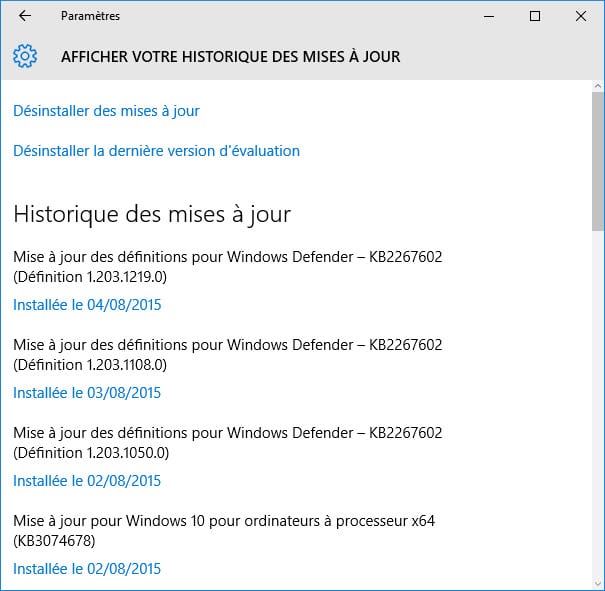Image resolution: width=605 pixels, height=591 pixels.
Task: Click the settings gear icon
Action: (x=26, y=56)
